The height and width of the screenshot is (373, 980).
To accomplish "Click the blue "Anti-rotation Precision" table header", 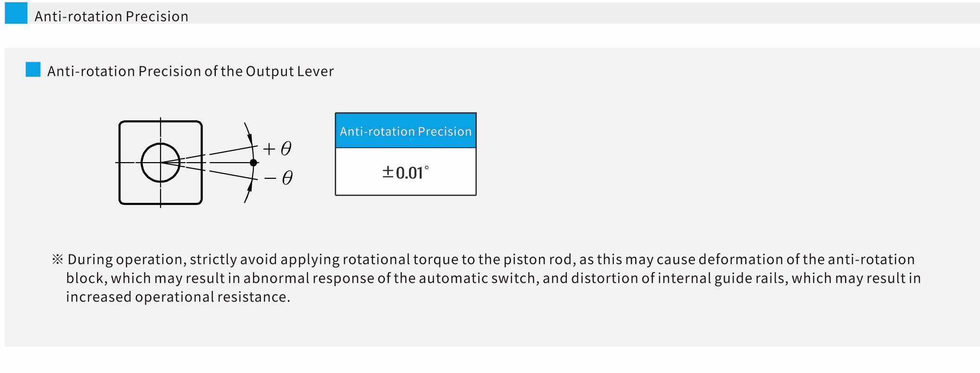I will (x=406, y=131).
